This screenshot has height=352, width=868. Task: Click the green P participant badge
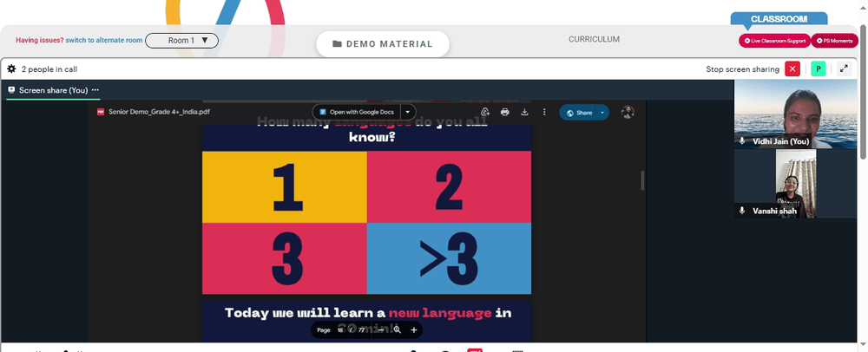tap(819, 69)
